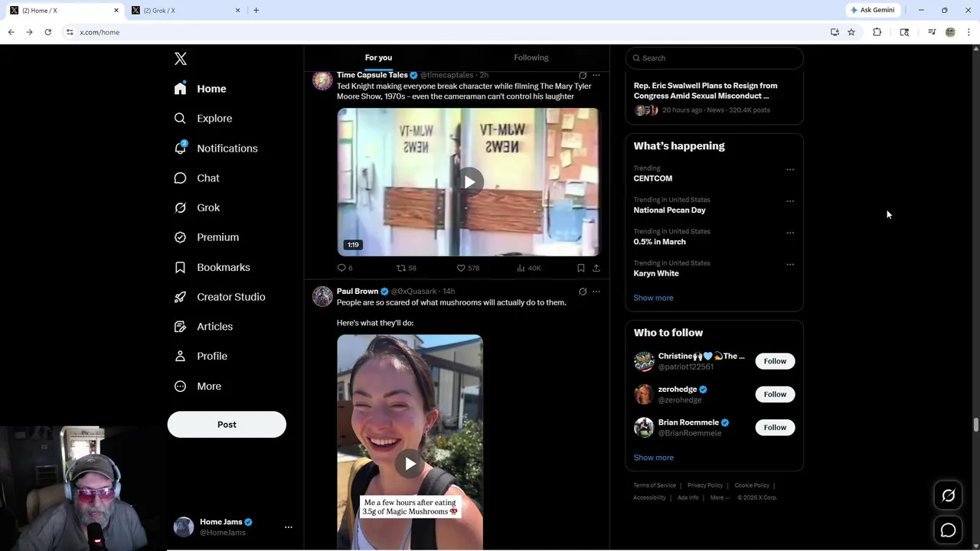Open more options on Paul Brown post
This screenshot has height=551, width=980.
click(x=596, y=292)
